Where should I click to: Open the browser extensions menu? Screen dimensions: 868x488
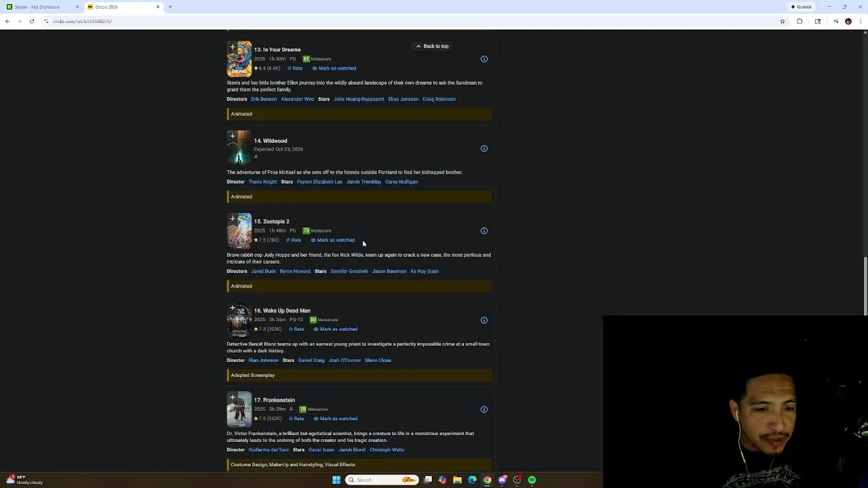pyautogui.click(x=800, y=21)
